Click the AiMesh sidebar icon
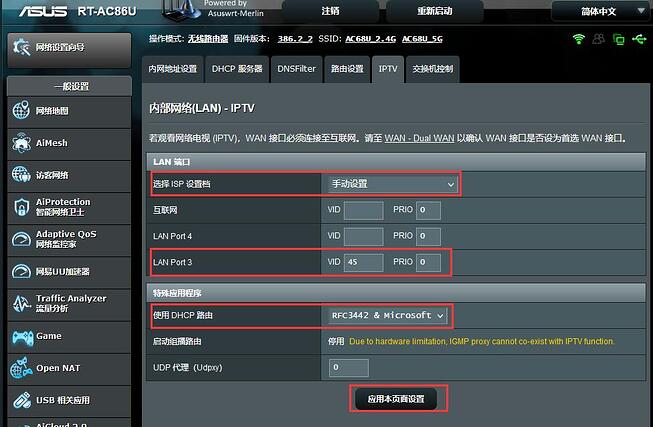 click(20, 143)
